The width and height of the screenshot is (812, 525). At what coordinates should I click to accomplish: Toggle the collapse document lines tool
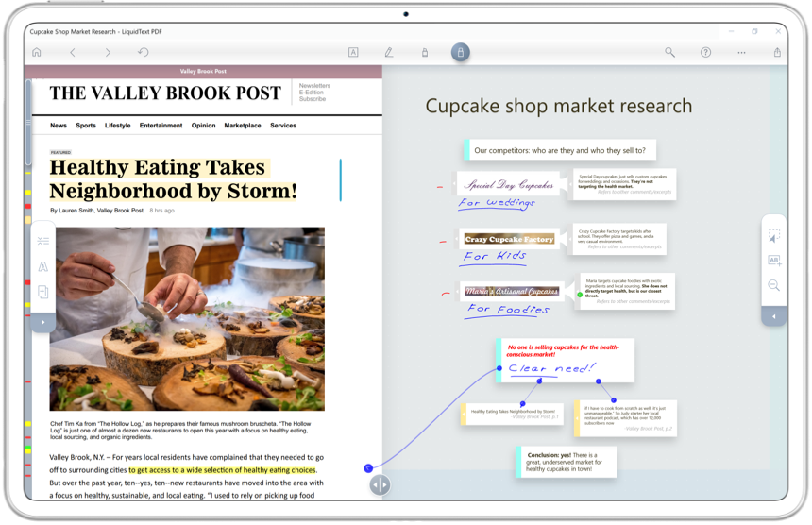[43, 242]
